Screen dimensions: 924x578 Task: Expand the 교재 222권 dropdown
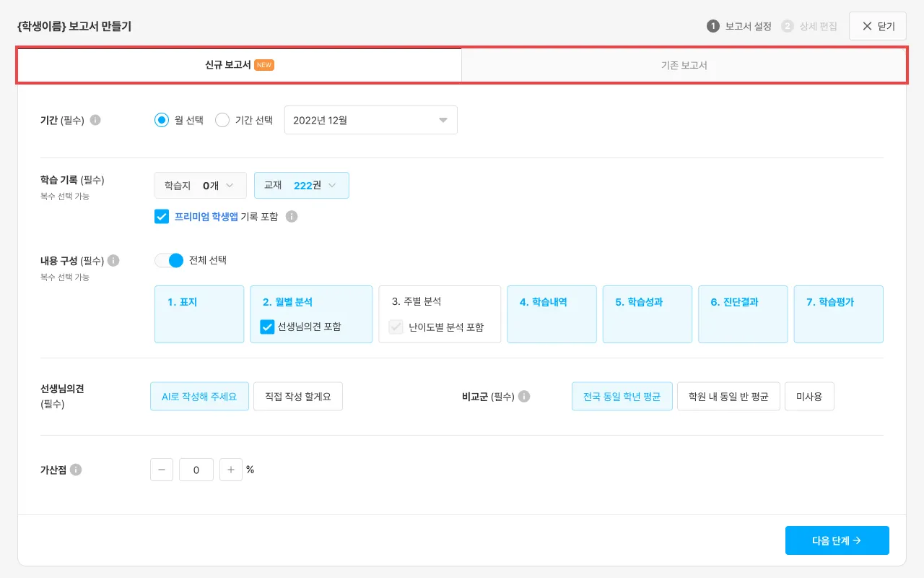[x=302, y=186]
